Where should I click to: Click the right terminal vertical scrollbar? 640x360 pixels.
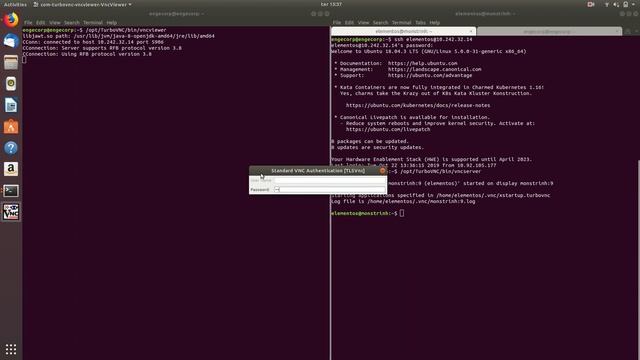[x=638, y=259]
